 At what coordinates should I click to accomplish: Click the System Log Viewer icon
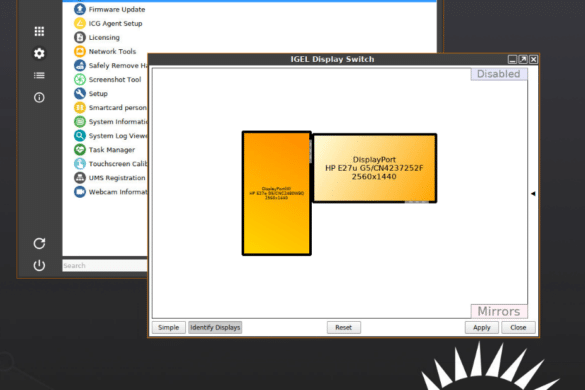79,135
